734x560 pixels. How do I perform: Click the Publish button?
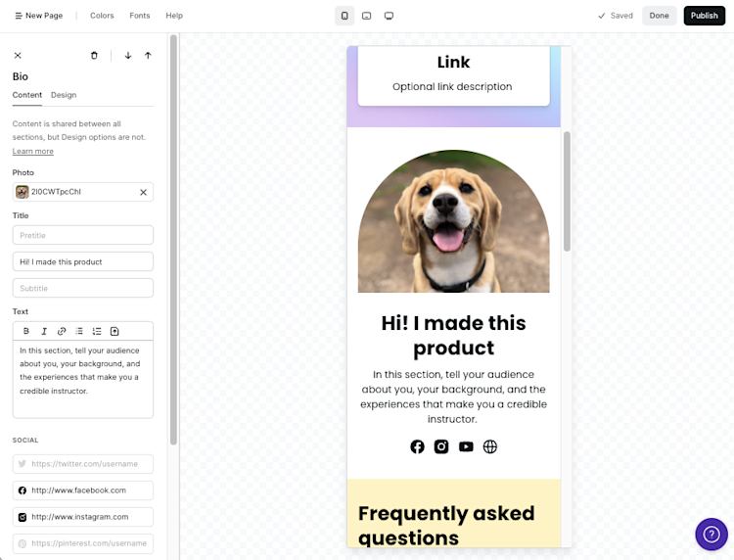[704, 16]
